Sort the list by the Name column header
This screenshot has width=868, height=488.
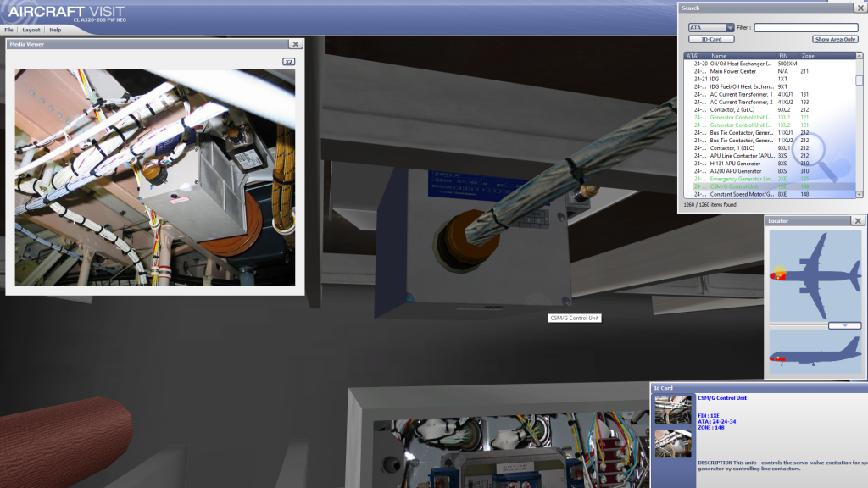[x=743, y=56]
